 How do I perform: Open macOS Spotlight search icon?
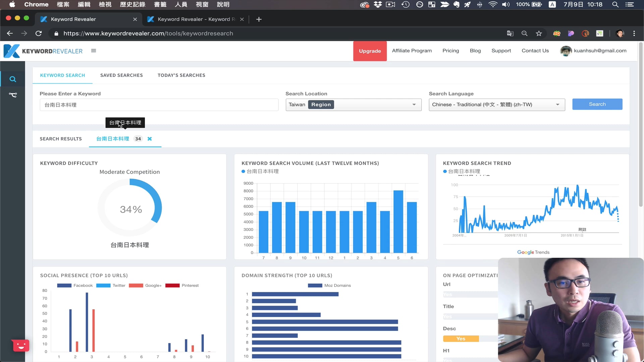coord(615,4)
